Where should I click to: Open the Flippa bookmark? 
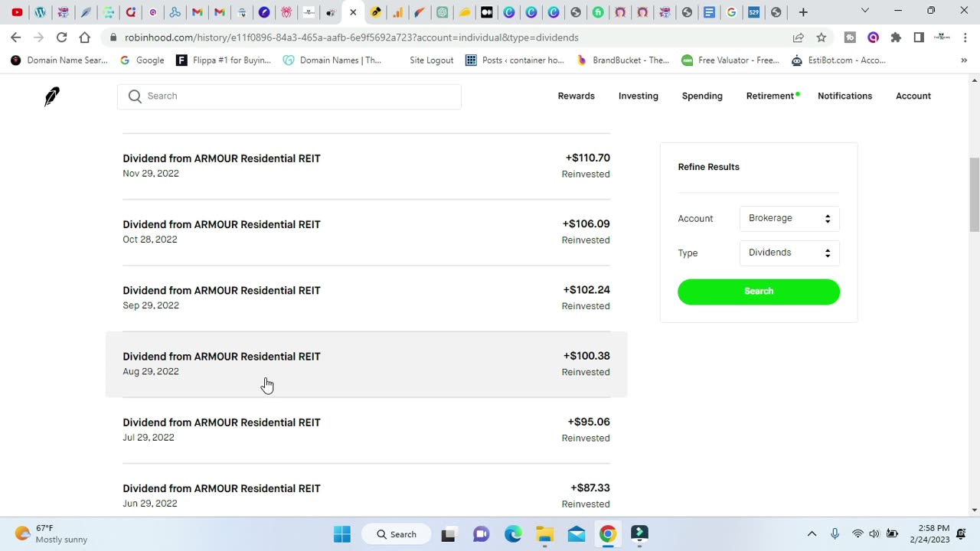tap(224, 60)
